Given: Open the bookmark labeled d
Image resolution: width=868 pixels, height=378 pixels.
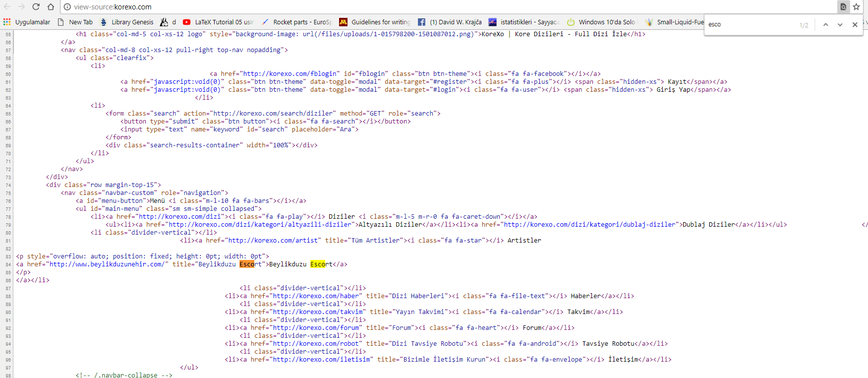Looking at the screenshot, I should coord(168,22).
